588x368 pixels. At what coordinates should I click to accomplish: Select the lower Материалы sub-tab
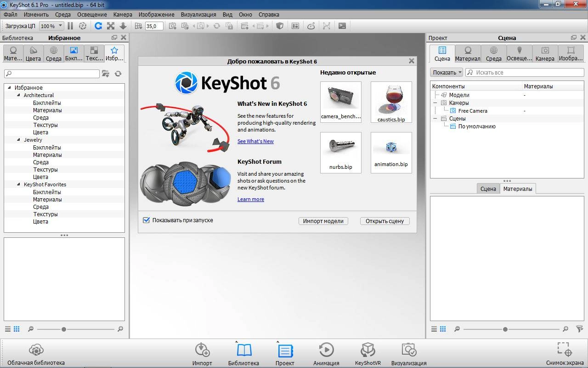pyautogui.click(x=518, y=189)
